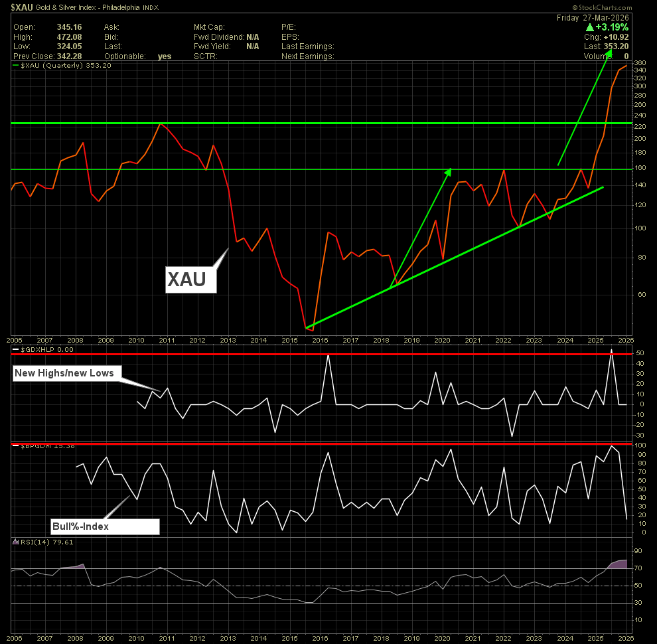Click the $XAU ticker symbol title
Viewport: 657px width, 644px height.
tap(22, 7)
